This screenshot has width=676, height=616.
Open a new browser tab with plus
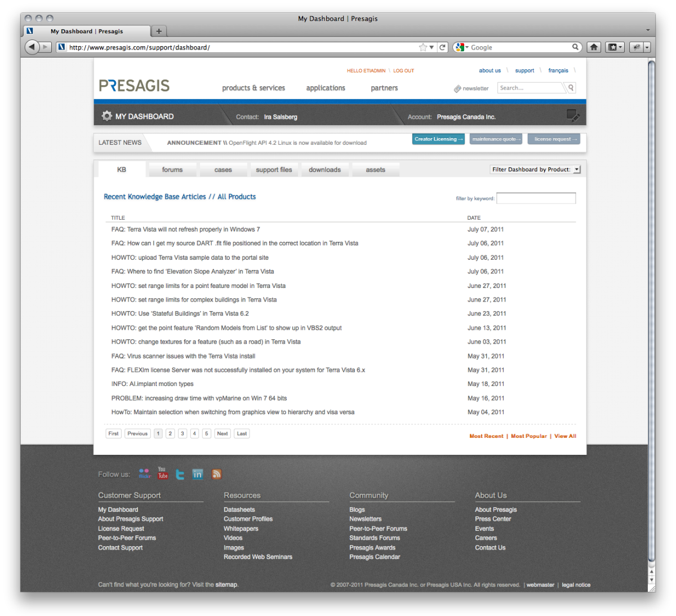coord(159,31)
